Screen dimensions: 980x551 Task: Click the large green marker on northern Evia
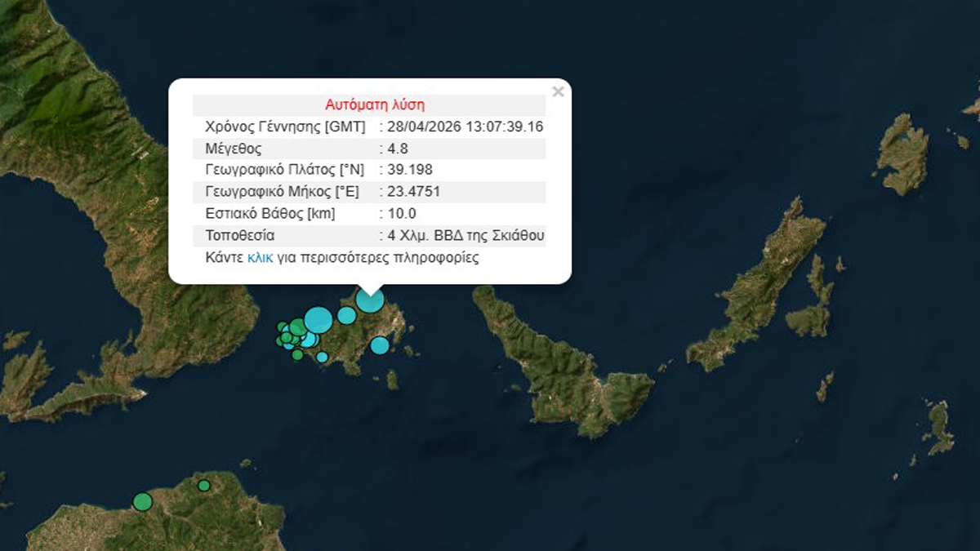(x=142, y=501)
